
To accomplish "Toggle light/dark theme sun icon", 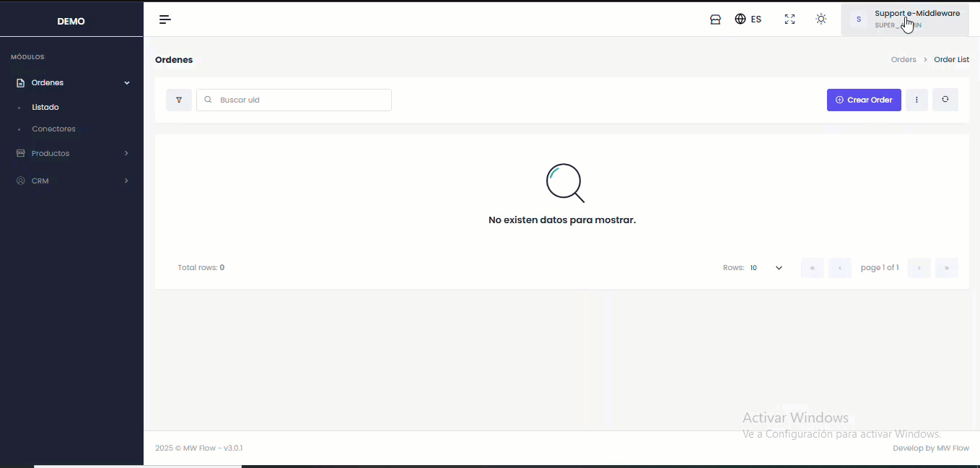I will click(x=821, y=19).
